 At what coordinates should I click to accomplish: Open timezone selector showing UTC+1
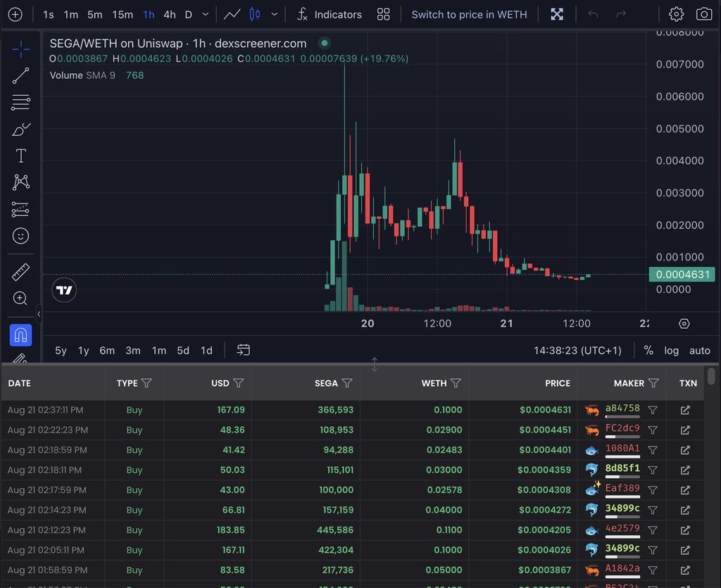coord(577,350)
